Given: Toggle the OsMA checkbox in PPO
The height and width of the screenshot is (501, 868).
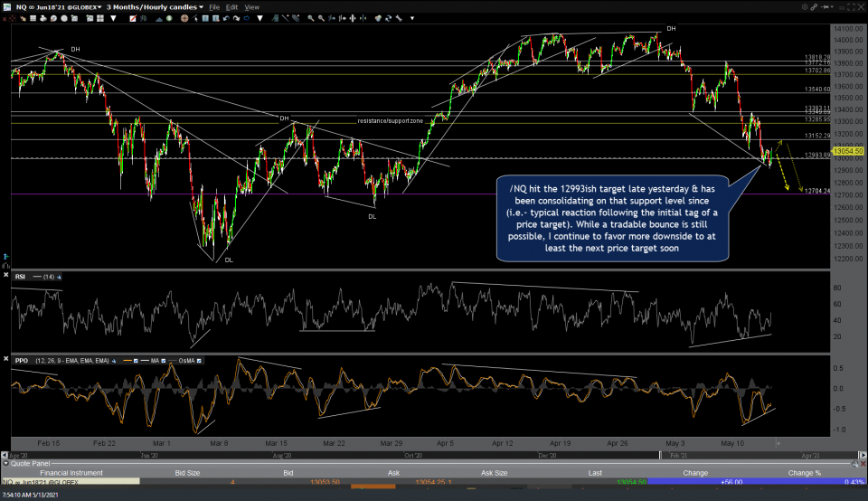Looking at the screenshot, I should [199, 361].
